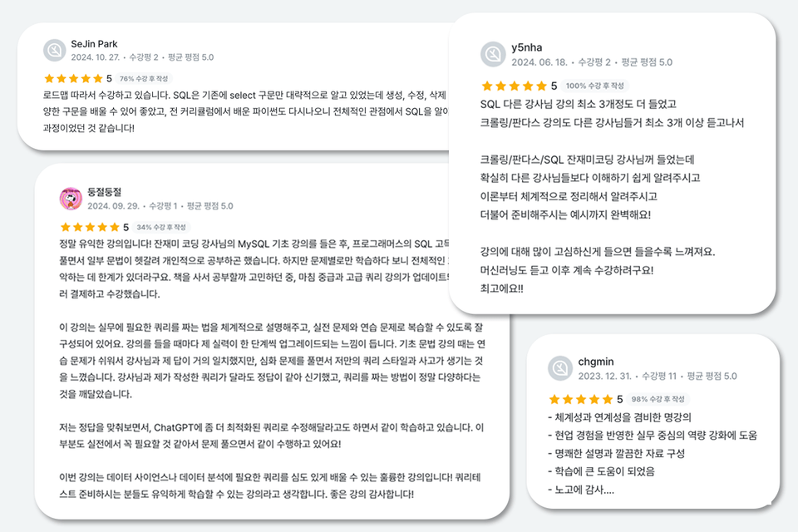Screen dimensions: 798x532
Task: Click the 2024. 09. 29. review date
Action: pos(112,205)
